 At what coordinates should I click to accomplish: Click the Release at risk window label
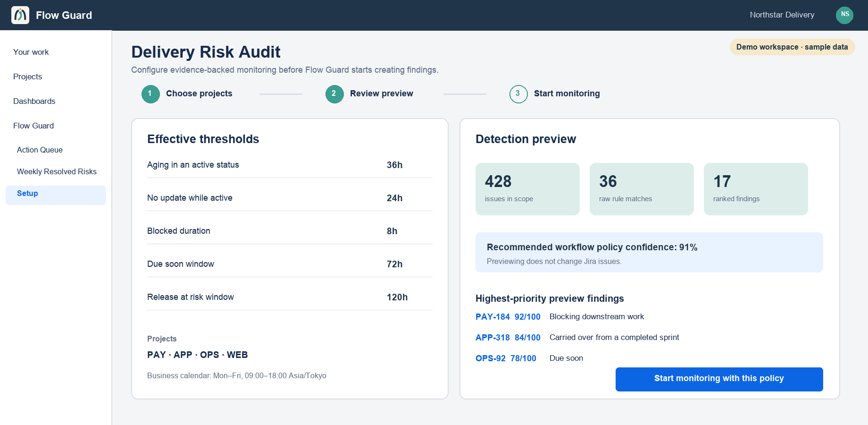pyautogui.click(x=191, y=297)
